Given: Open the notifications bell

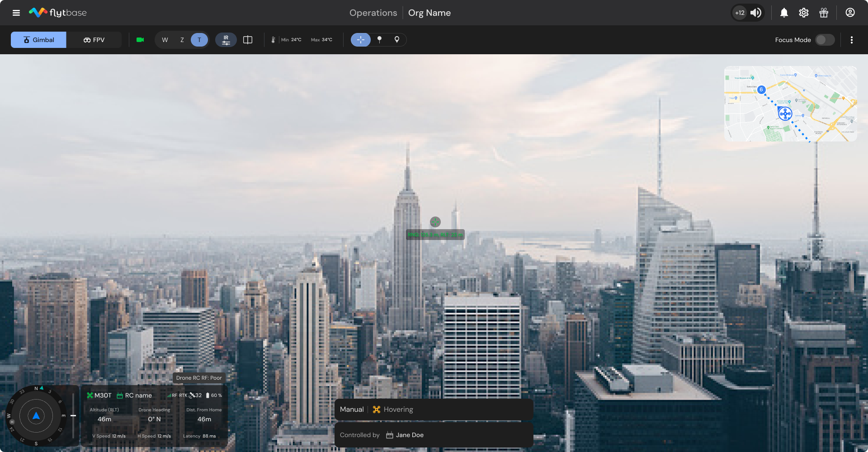Looking at the screenshot, I should click(784, 13).
